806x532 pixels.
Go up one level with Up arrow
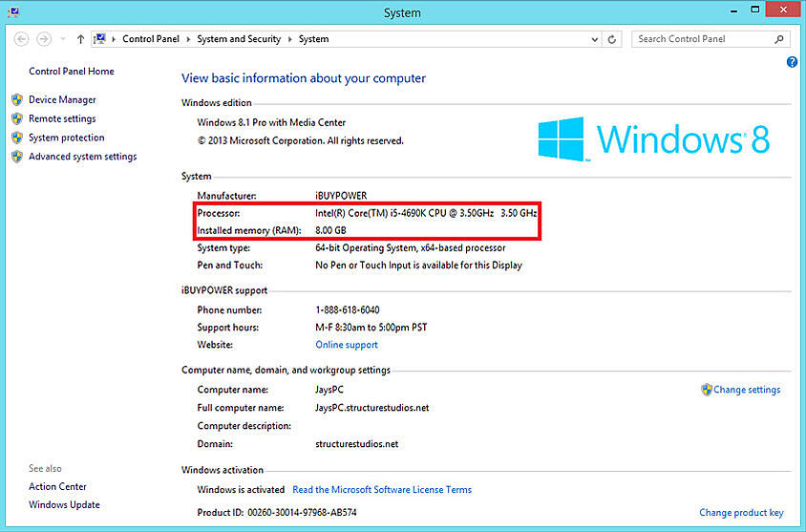(x=80, y=39)
